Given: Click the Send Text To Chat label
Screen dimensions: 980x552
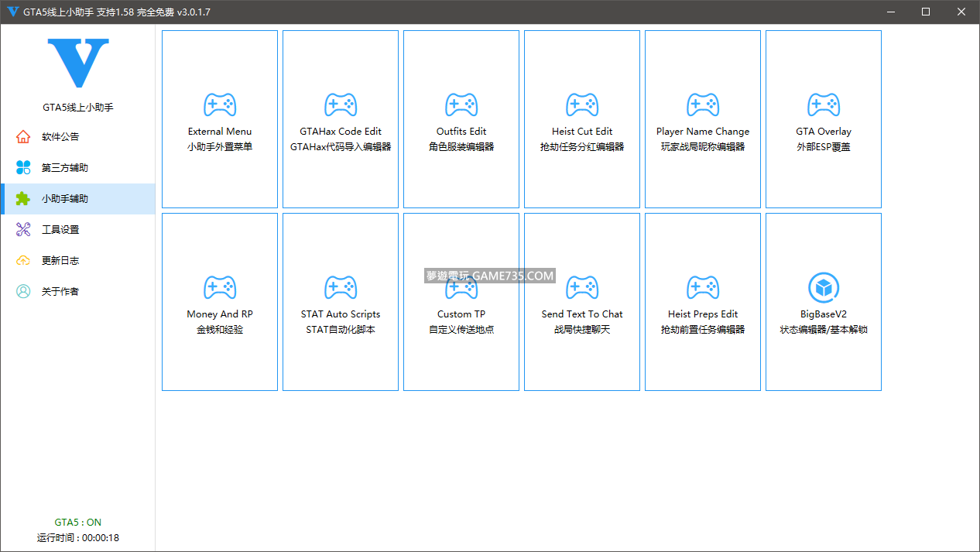Looking at the screenshot, I should click(x=582, y=314).
